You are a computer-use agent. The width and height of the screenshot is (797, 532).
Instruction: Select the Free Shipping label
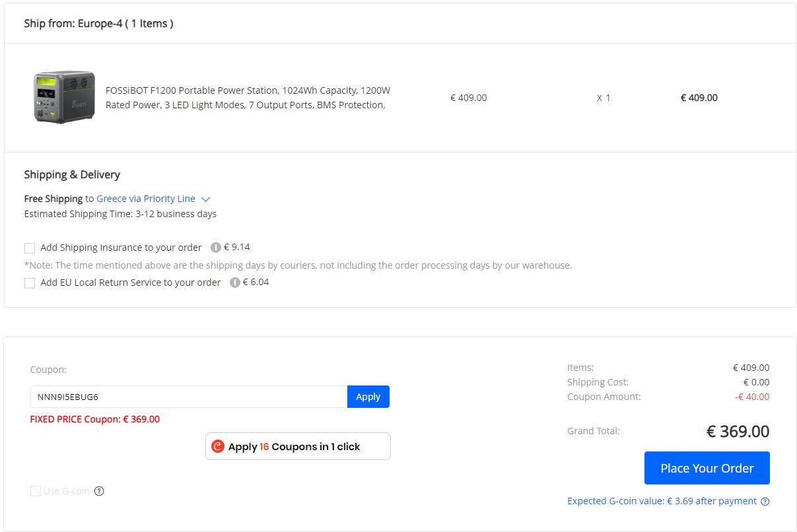pyautogui.click(x=53, y=199)
